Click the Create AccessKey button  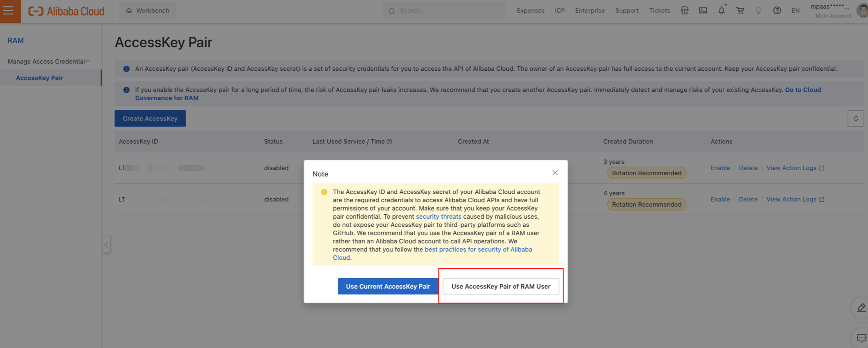point(150,118)
